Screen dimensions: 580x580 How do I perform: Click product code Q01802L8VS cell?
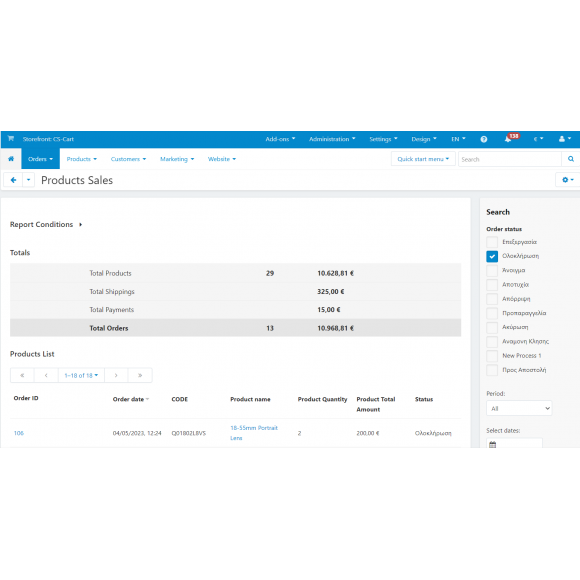pos(188,433)
